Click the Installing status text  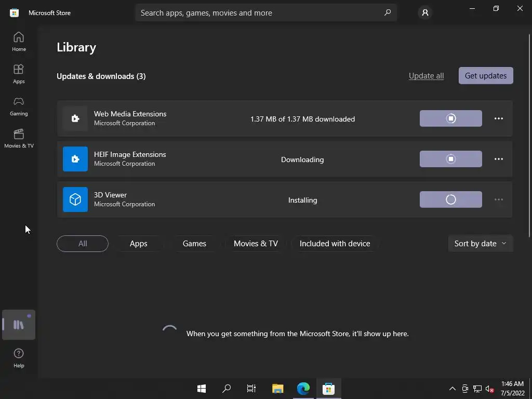(x=303, y=200)
